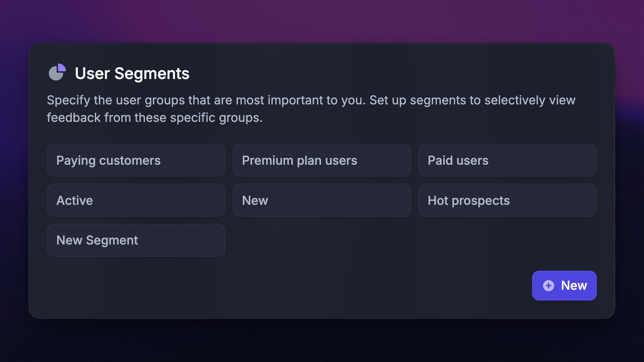Open the segment named New
This screenshot has width=644, height=362.
coord(321,200)
